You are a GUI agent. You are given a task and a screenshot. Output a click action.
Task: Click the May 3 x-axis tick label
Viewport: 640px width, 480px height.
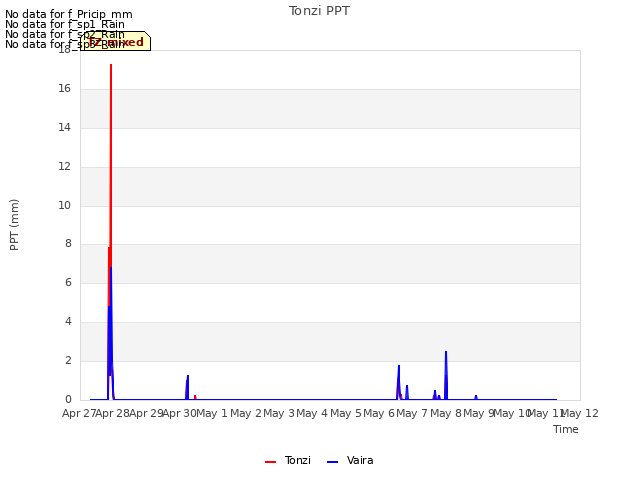(x=279, y=413)
